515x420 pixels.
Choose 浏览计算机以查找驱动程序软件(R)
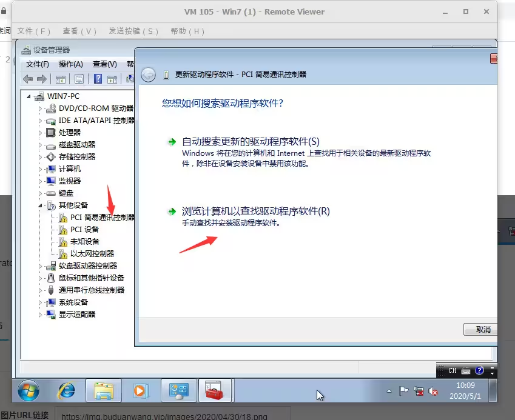pyautogui.click(x=255, y=212)
